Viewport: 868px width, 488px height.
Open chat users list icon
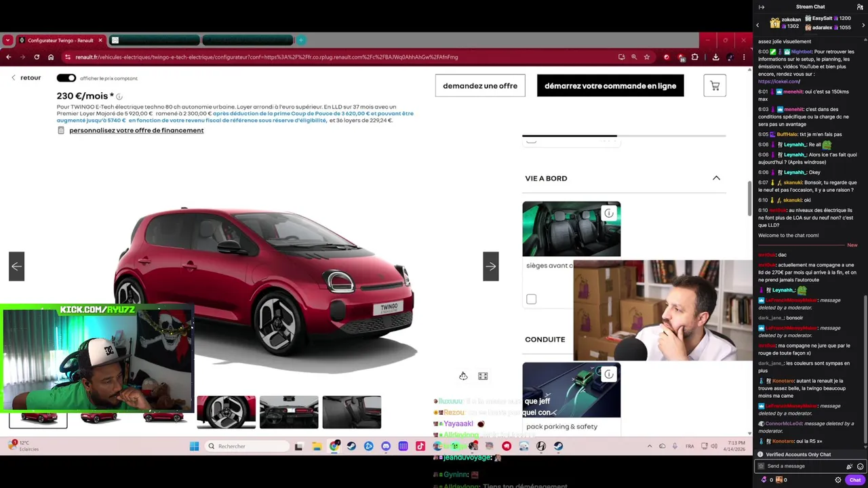point(860,7)
